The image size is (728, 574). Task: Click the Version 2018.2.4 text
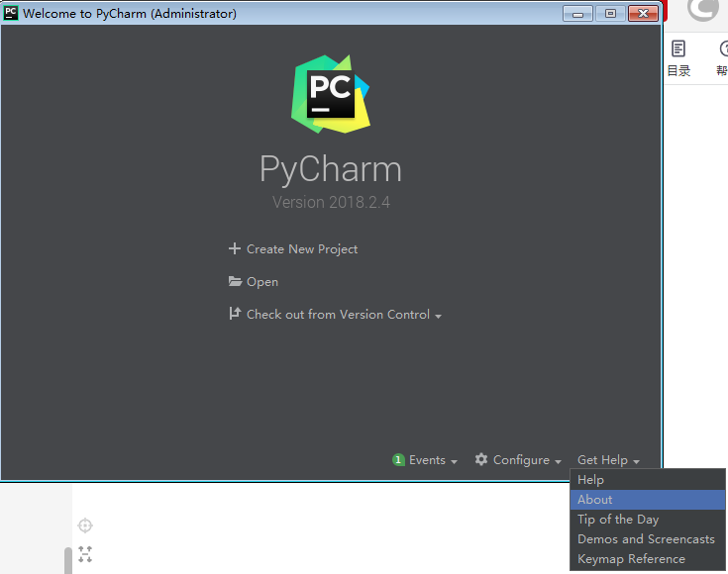pyautogui.click(x=331, y=202)
